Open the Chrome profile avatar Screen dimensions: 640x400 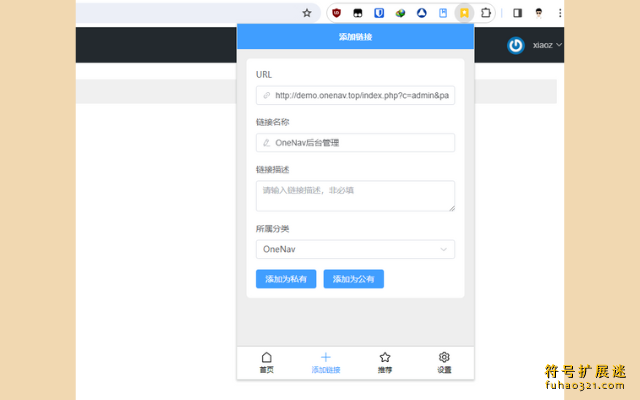539,13
